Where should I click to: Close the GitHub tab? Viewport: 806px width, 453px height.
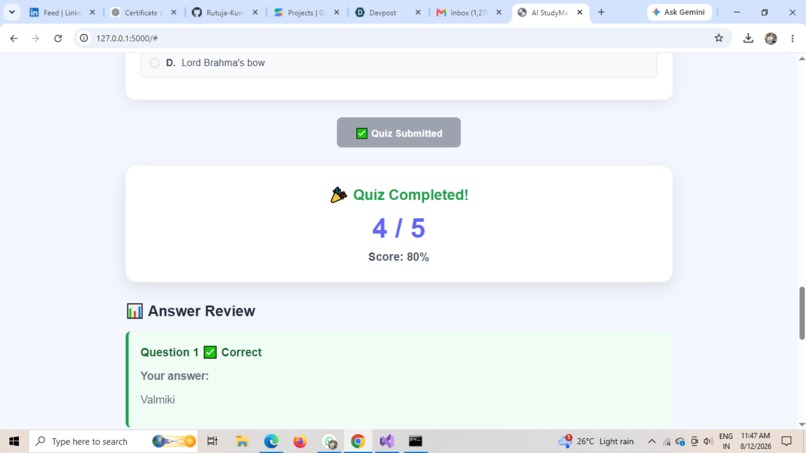pyautogui.click(x=255, y=12)
